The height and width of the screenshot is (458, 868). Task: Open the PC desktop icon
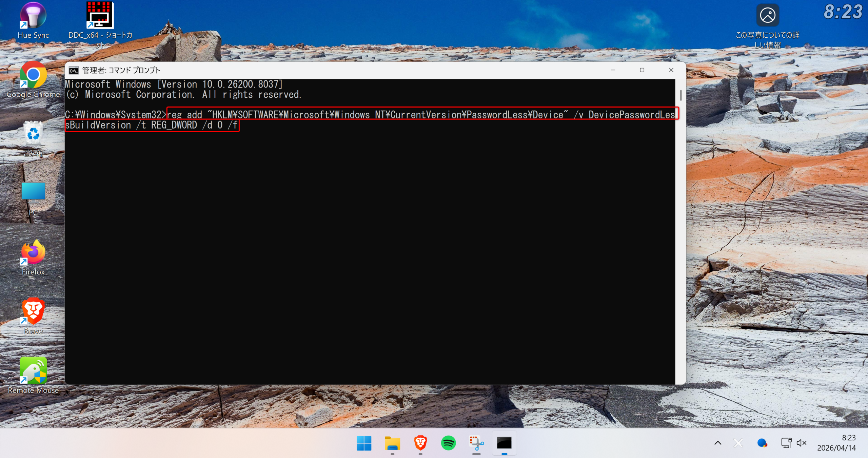[33, 193]
